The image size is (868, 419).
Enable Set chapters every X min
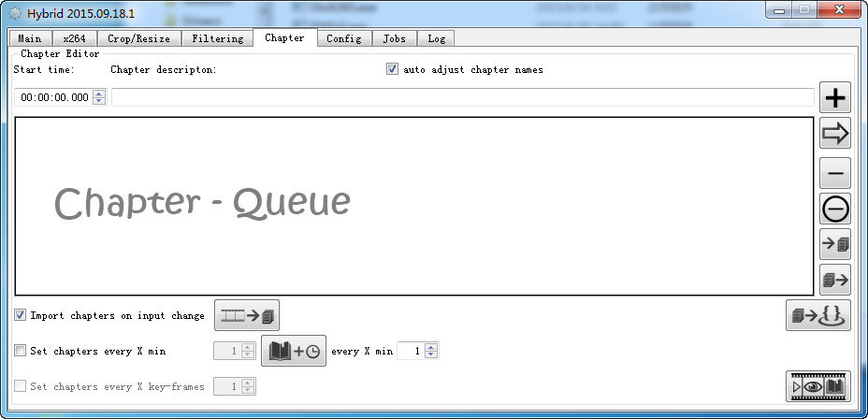click(x=20, y=351)
